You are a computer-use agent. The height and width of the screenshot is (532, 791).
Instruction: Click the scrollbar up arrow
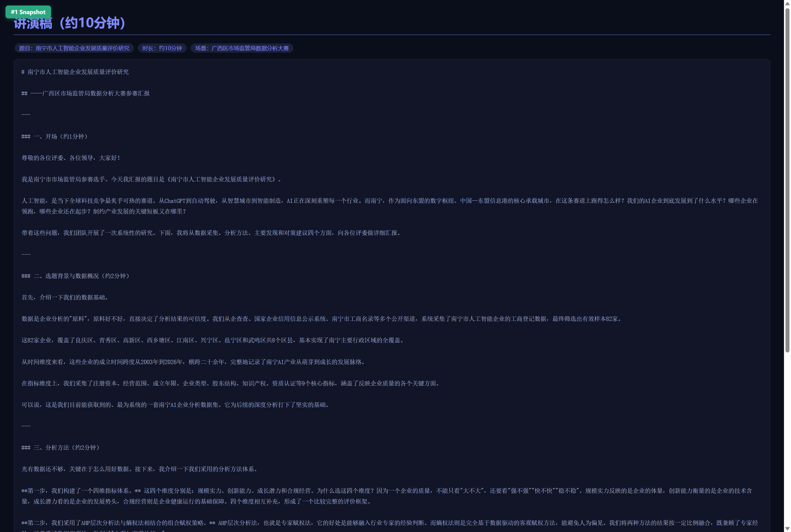787,3
